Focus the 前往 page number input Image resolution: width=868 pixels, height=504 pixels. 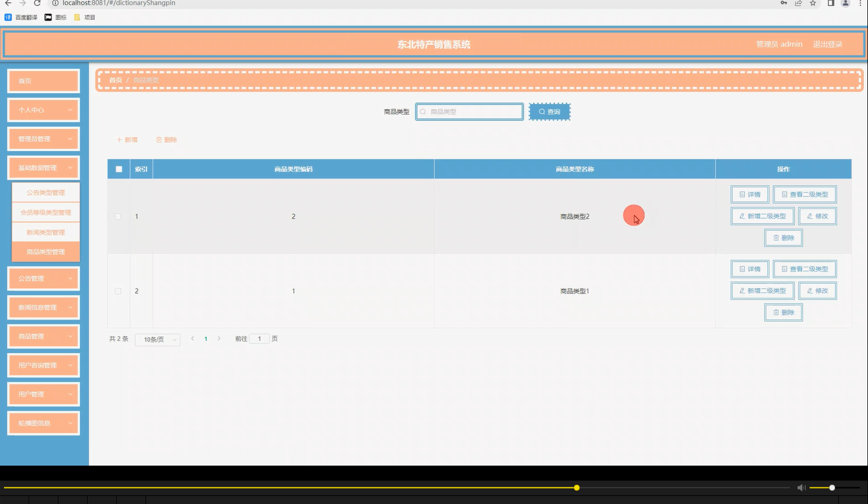click(259, 339)
